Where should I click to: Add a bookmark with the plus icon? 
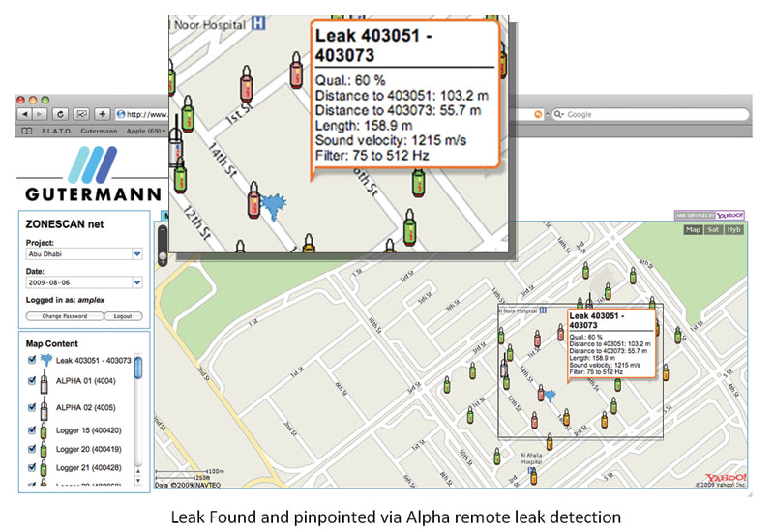tap(103, 114)
